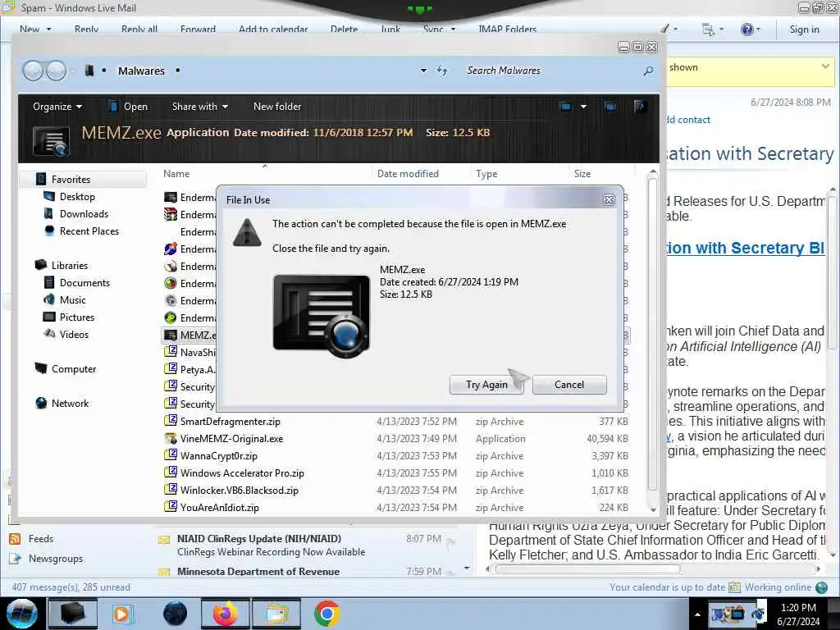Change the view icon in Explorer toolbar

(x=566, y=106)
